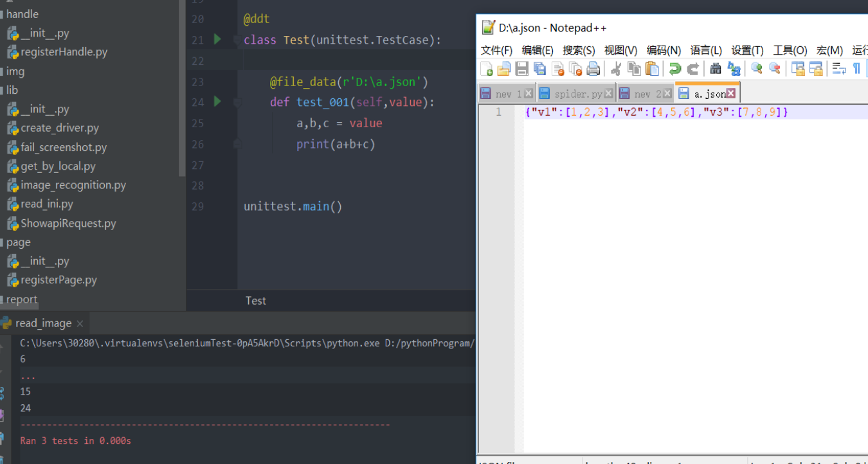
Task: Open Replace dialog icon in Notepad++ toolbar
Action: click(734, 69)
